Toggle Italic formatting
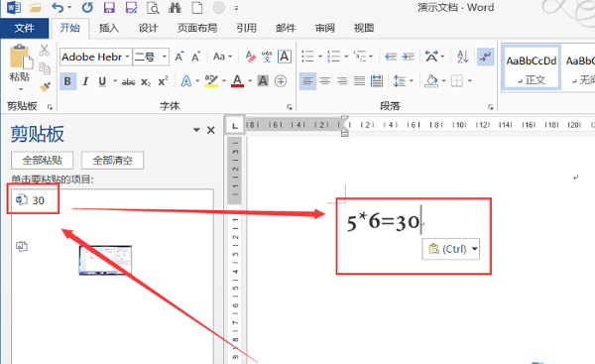 point(85,81)
